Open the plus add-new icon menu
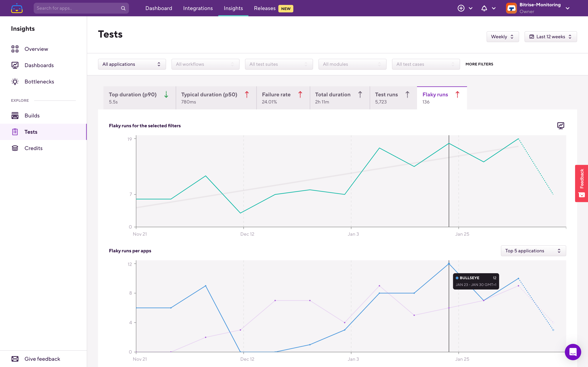The height and width of the screenshot is (367, 588). [x=461, y=8]
